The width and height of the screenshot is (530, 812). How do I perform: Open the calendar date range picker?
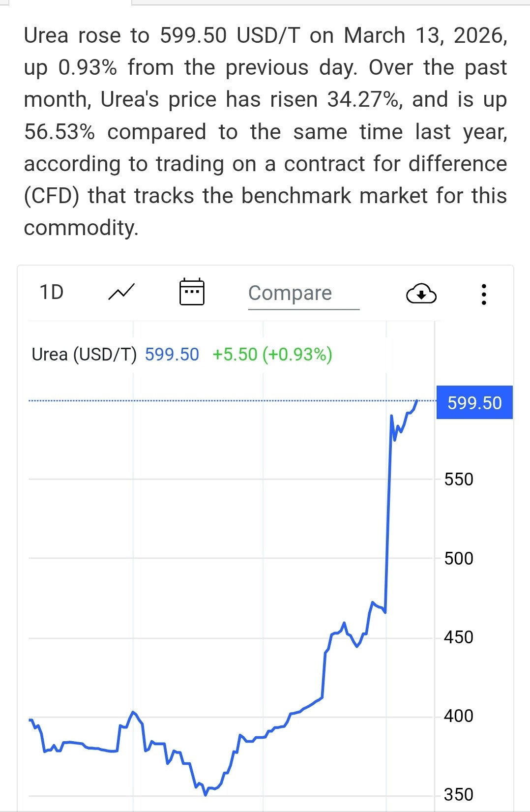coord(192,292)
